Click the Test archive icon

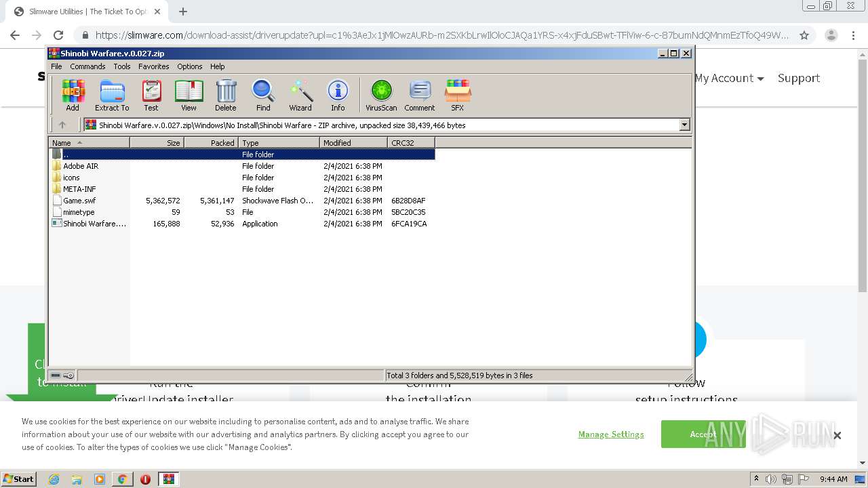pyautogui.click(x=151, y=95)
